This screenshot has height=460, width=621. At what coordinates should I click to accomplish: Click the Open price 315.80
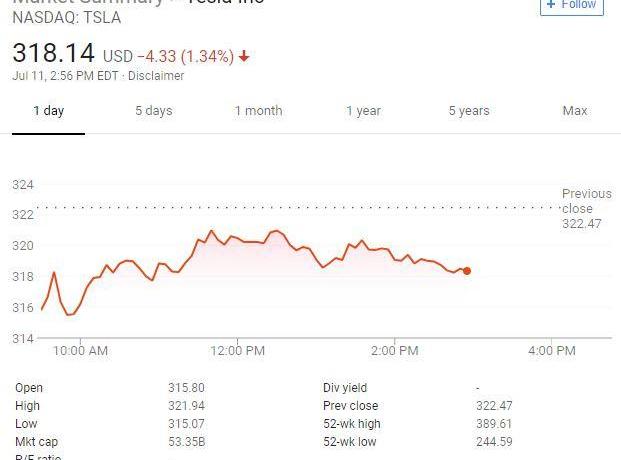click(x=186, y=388)
